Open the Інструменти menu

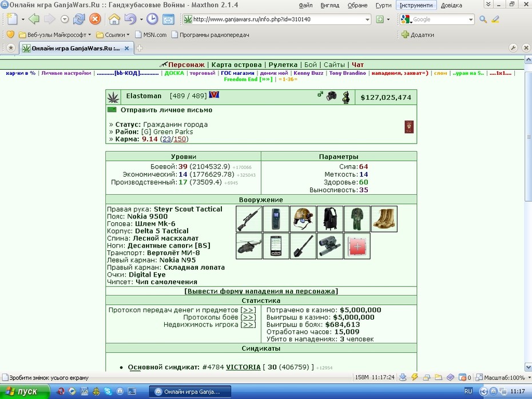click(416, 5)
